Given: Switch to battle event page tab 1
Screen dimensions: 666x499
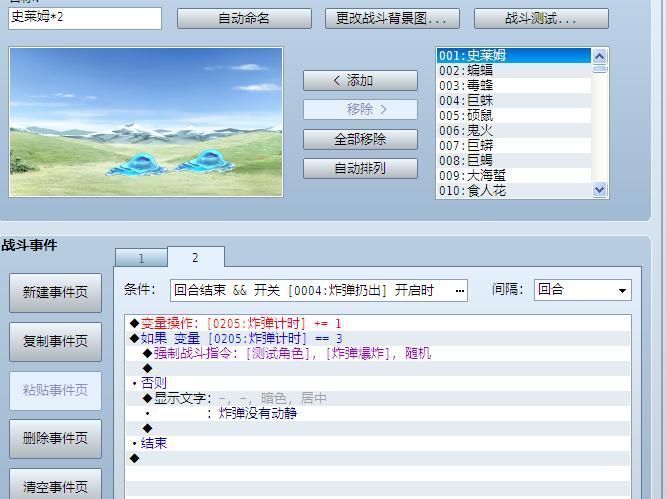Looking at the screenshot, I should point(141,258).
